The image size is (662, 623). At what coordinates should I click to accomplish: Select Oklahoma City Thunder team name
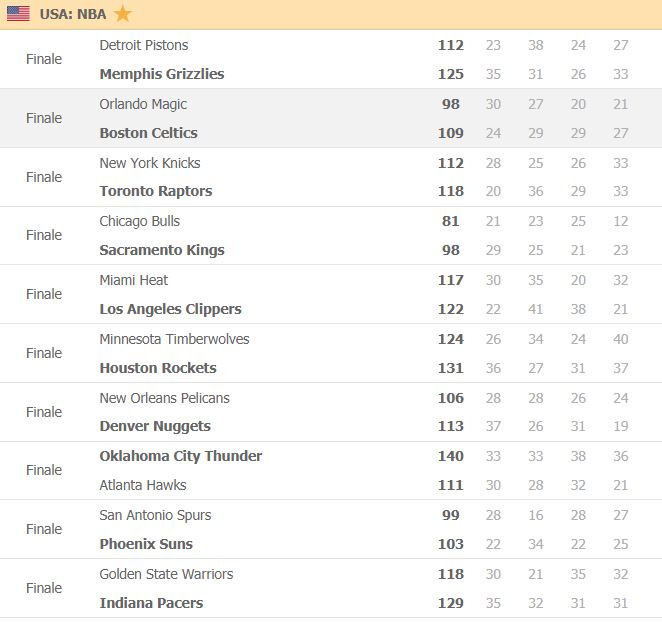[x=181, y=456]
